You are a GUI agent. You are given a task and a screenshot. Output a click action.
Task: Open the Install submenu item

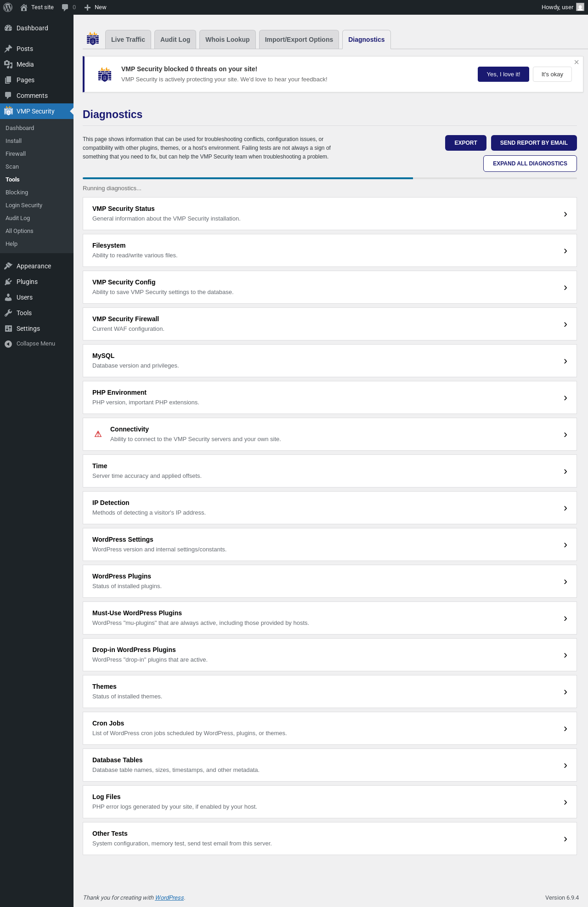pos(14,141)
